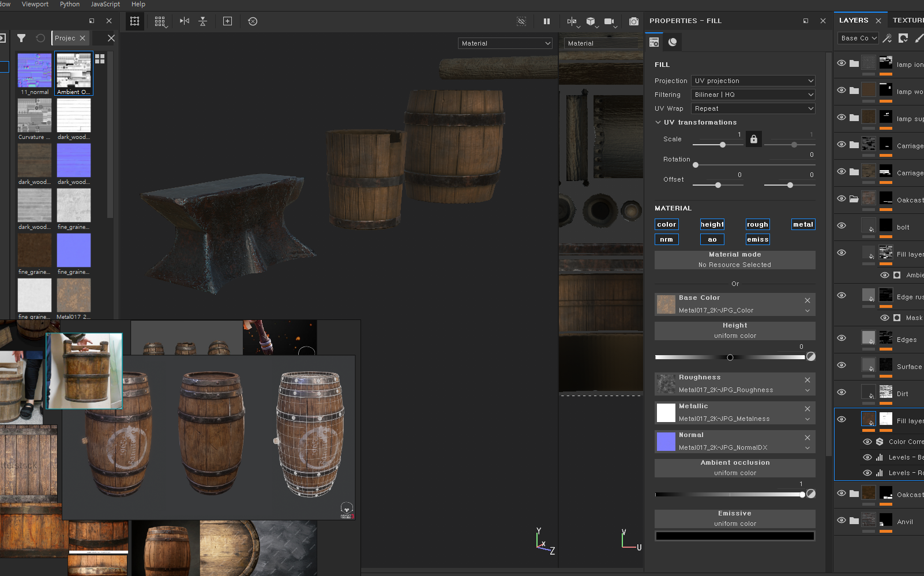
Task: Click the Emissive black color swatch
Action: click(x=735, y=536)
